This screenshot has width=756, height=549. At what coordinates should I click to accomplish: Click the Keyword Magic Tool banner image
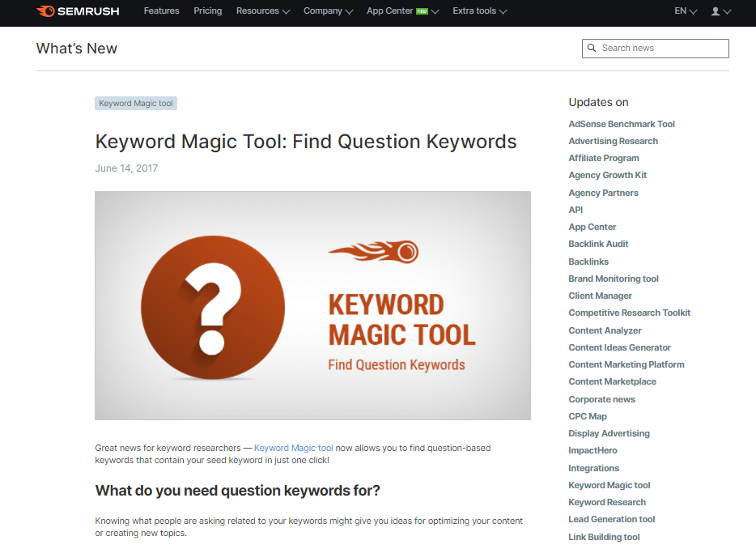click(x=312, y=305)
